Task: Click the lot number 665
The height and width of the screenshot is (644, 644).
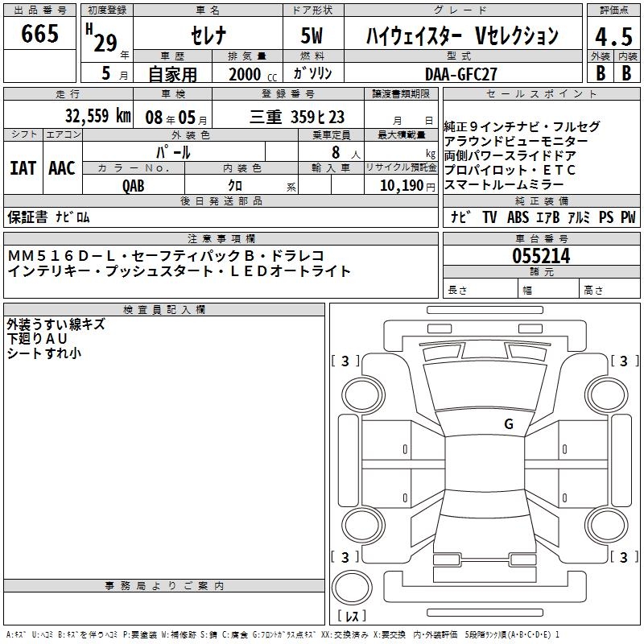Action: (39, 33)
